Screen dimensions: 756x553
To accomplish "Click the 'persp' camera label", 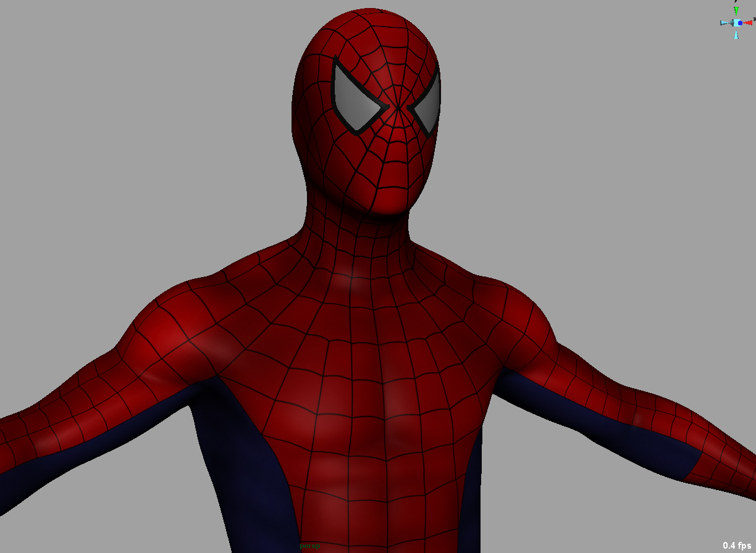I will point(309,546).
